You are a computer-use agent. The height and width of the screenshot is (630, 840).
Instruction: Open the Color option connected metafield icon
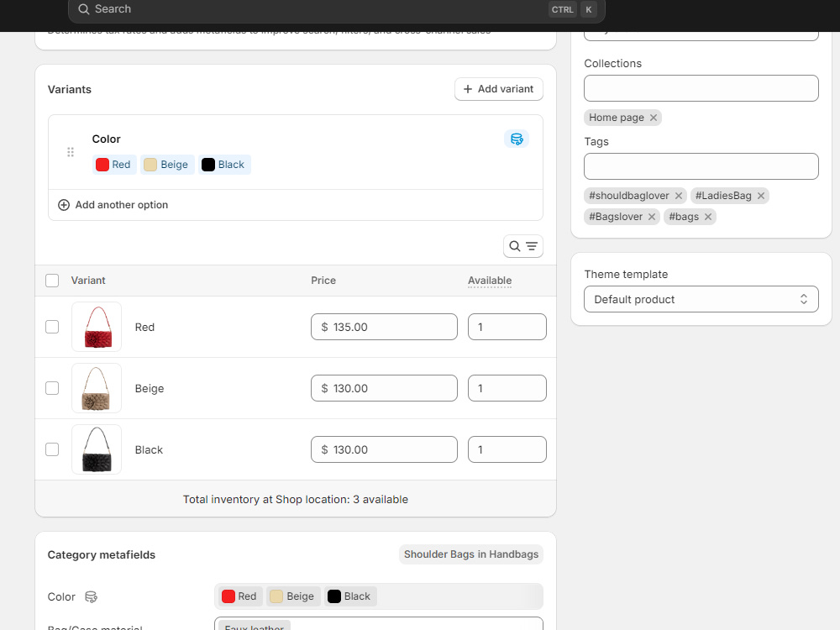point(517,139)
